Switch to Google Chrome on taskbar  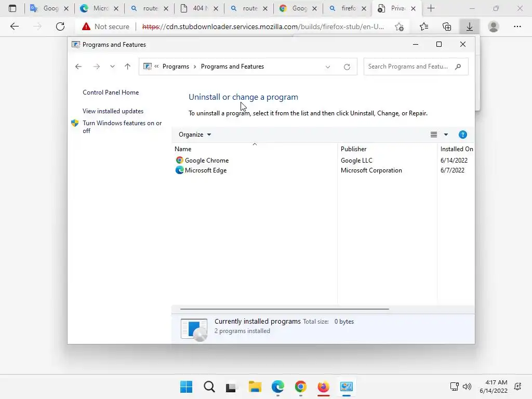coord(301,387)
